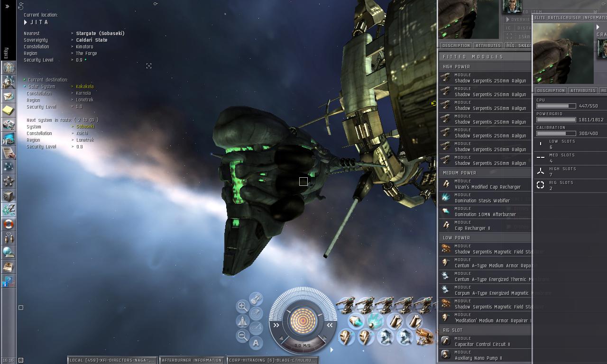Open Description tab in fitted modules window
Viewport: 607px width, 364px height.
[456, 45]
